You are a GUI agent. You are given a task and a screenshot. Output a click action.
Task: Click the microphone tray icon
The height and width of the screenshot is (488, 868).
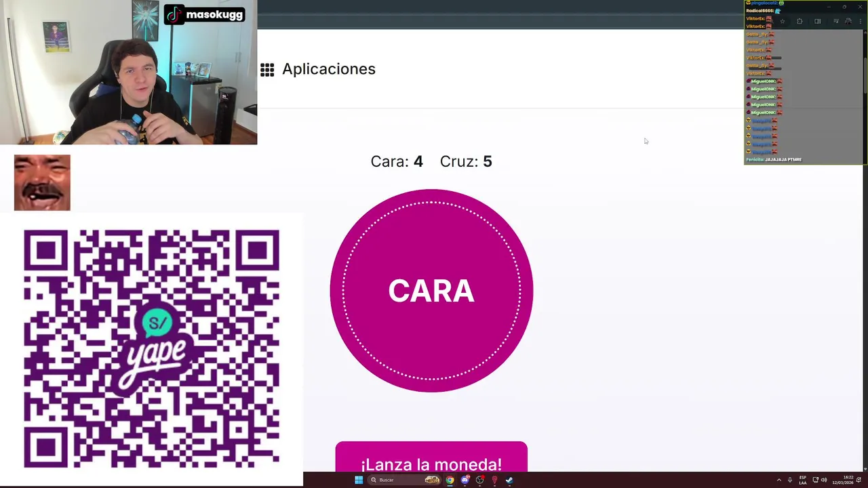pyautogui.click(x=790, y=480)
